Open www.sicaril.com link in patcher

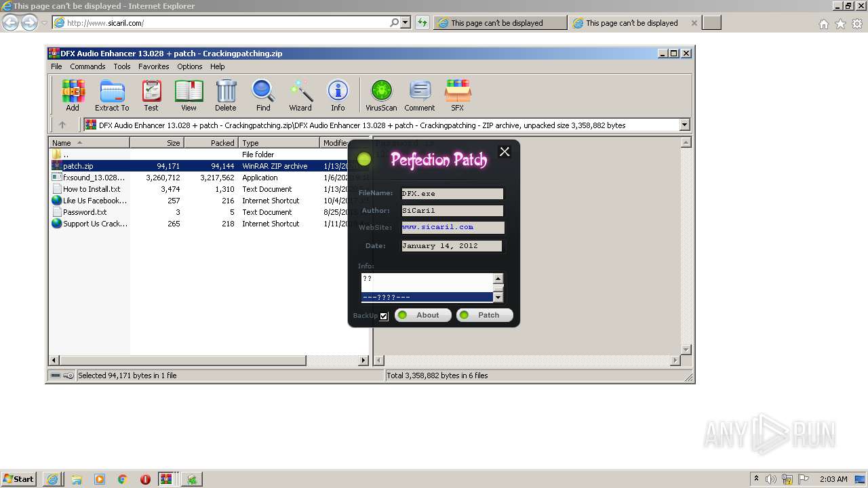pos(437,227)
